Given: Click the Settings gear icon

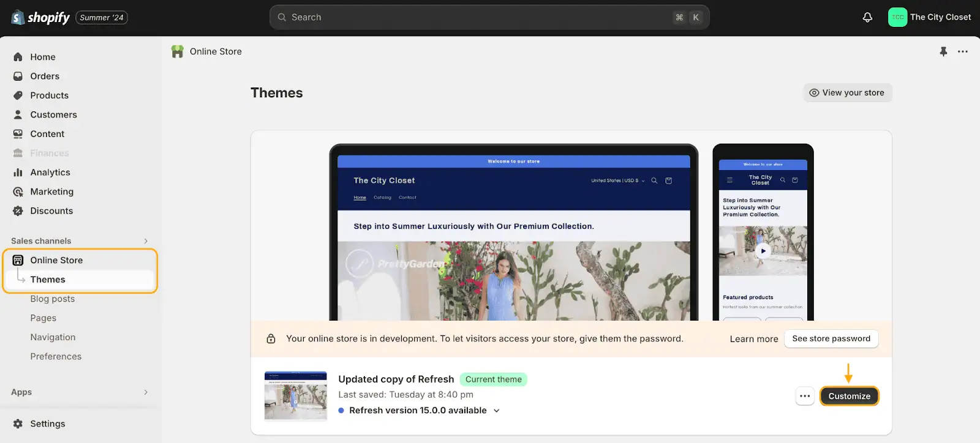Looking at the screenshot, I should tap(18, 423).
